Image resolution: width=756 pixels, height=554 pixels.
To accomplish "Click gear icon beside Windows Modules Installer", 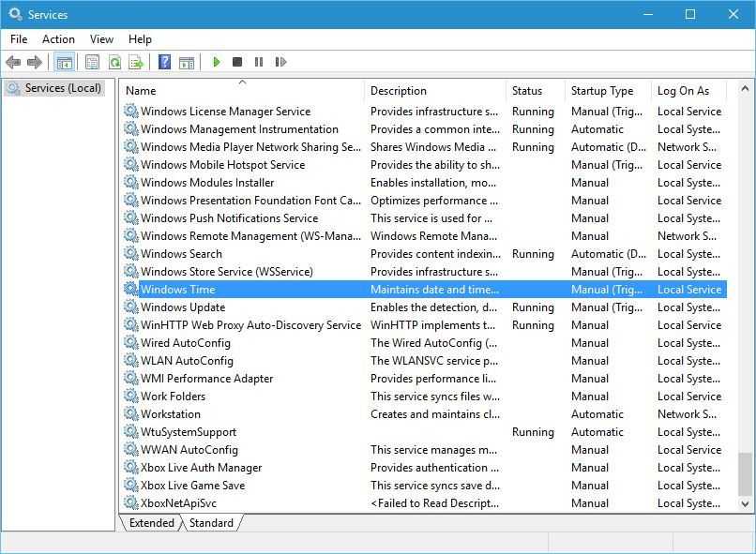I will [130, 182].
